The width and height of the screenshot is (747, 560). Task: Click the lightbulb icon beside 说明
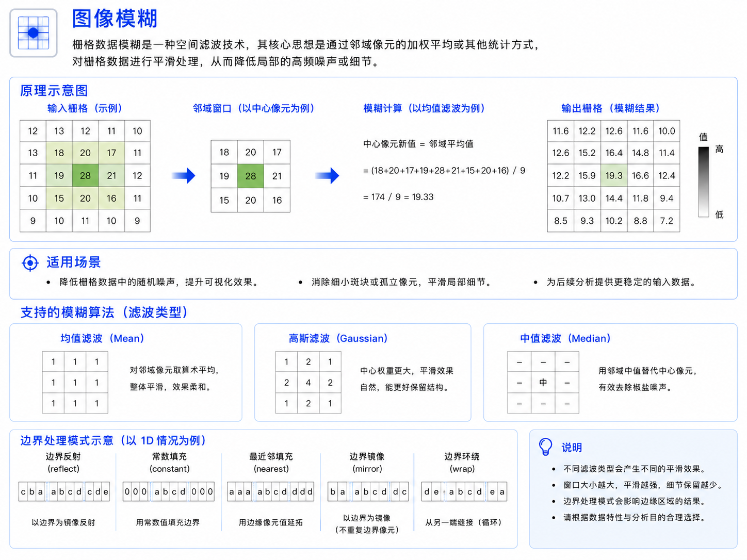[545, 447]
